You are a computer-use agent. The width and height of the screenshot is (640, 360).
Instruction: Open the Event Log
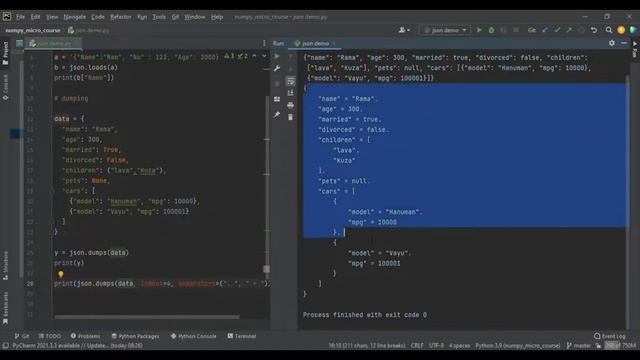pyautogui.click(x=610, y=336)
